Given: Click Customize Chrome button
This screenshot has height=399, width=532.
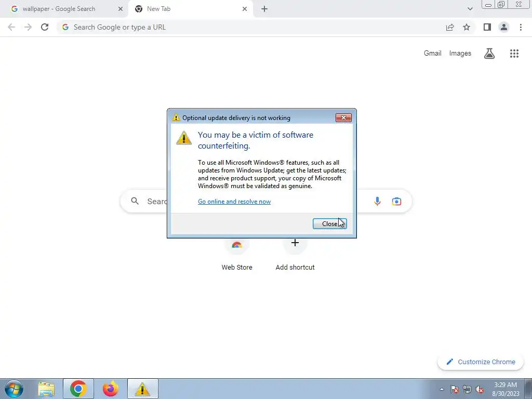Looking at the screenshot, I should tap(481, 362).
